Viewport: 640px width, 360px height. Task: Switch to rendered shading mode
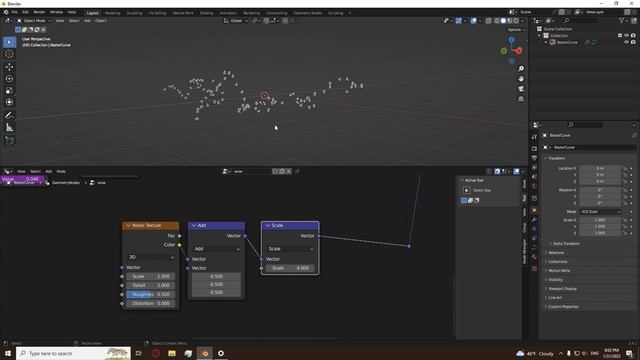[516, 21]
